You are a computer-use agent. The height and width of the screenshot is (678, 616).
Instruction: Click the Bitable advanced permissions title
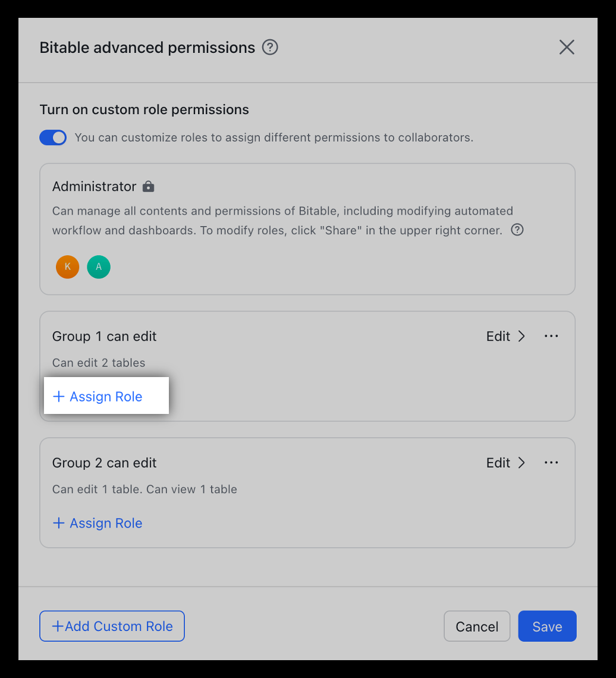(147, 48)
